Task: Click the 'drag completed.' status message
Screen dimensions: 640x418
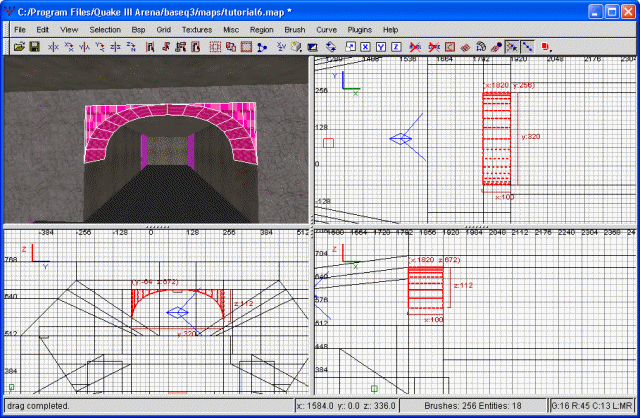Action: 38,406
